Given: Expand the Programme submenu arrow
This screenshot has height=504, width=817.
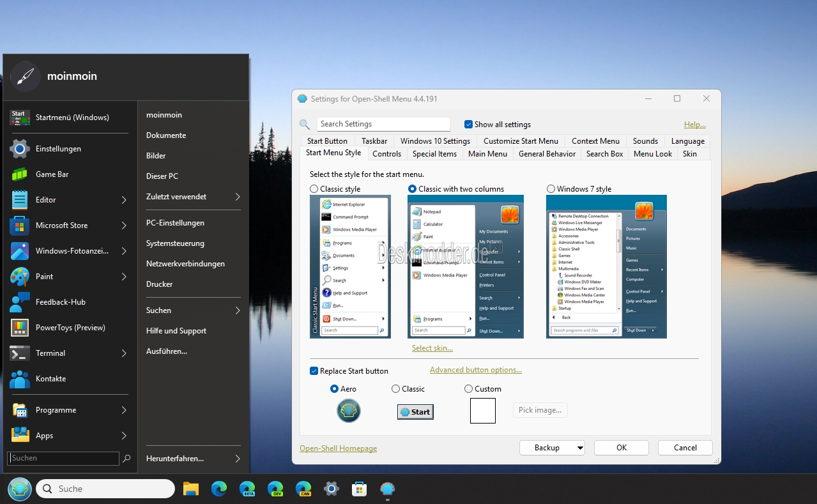Looking at the screenshot, I should coord(124,410).
